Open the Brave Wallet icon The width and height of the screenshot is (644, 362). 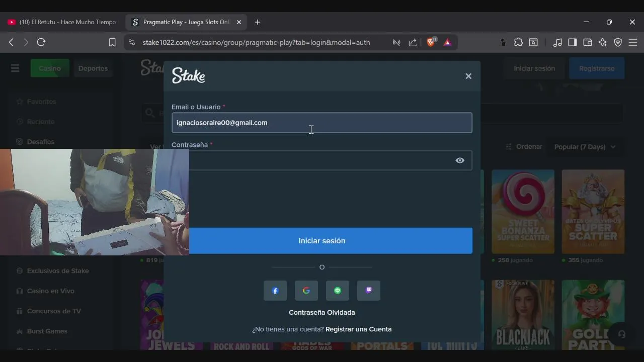[x=587, y=42]
